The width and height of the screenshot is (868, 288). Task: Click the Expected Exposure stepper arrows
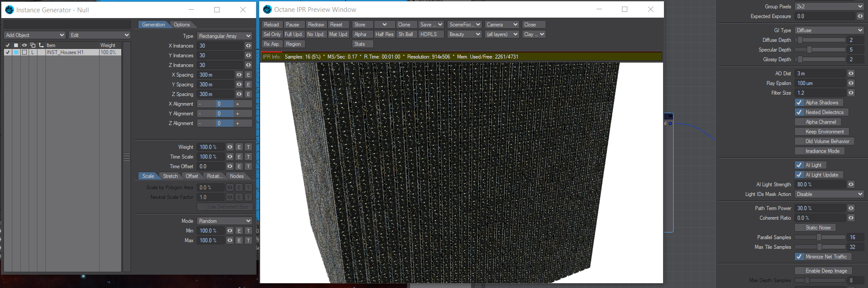860,16
